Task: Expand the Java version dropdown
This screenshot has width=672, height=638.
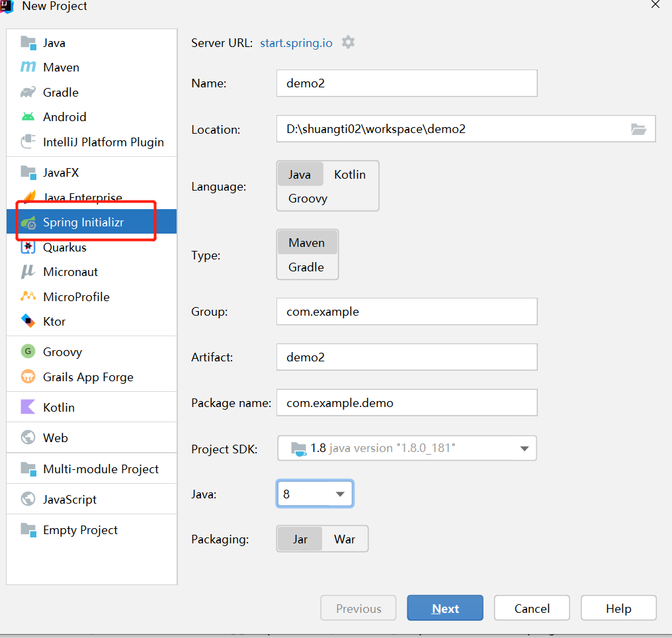Action: click(x=340, y=494)
